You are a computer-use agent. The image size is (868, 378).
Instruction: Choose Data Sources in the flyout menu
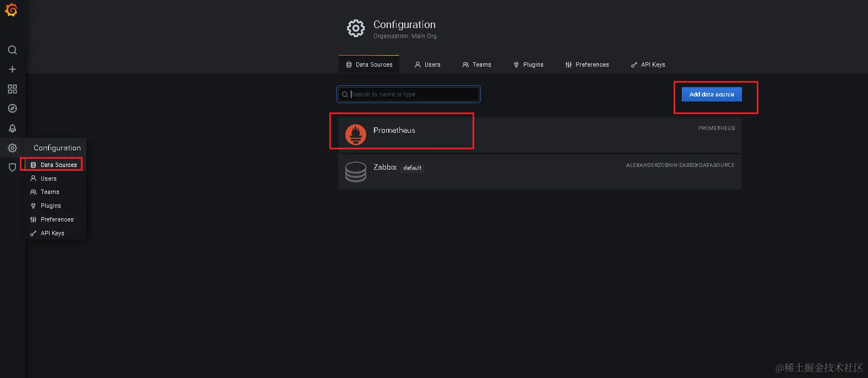tap(53, 165)
